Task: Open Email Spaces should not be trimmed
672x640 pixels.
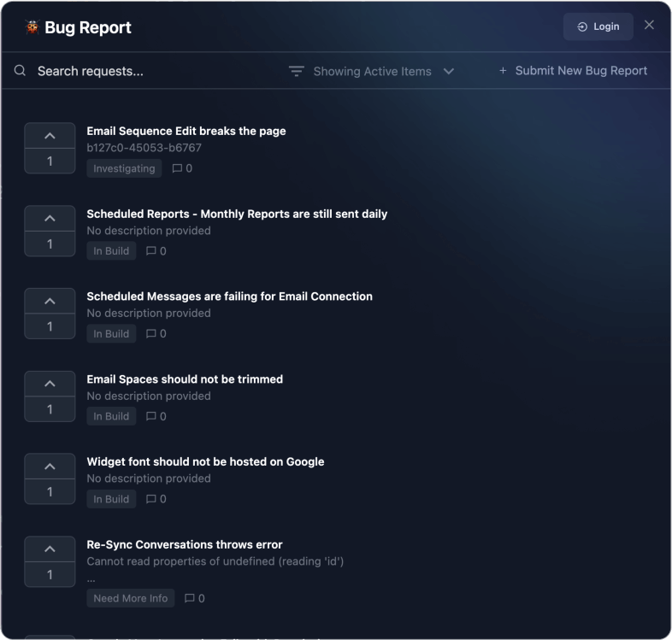Action: coord(185,379)
